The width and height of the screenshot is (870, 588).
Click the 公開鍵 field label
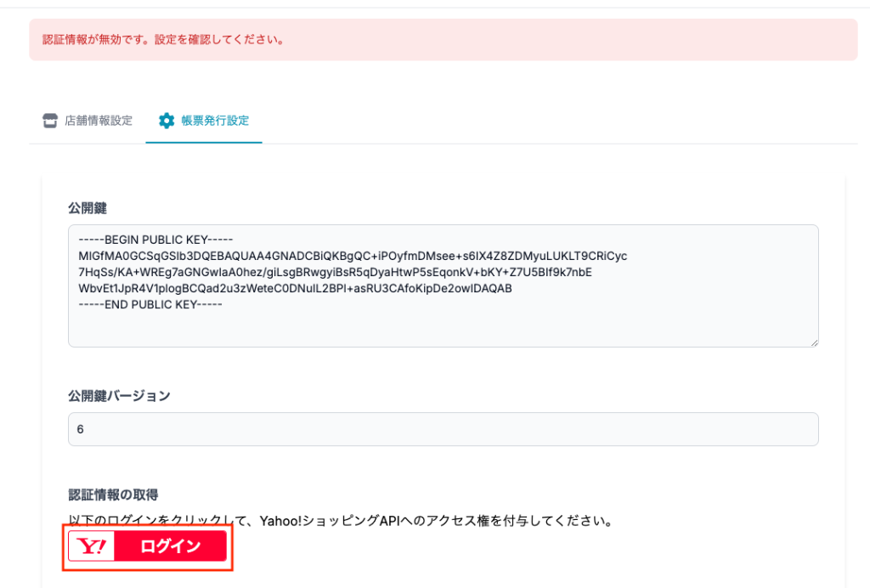pyautogui.click(x=87, y=208)
